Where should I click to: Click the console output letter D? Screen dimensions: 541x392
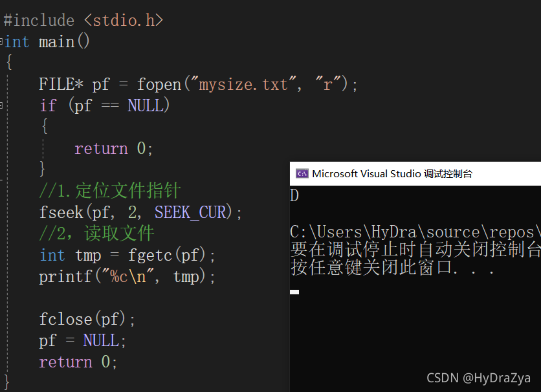[x=294, y=195]
